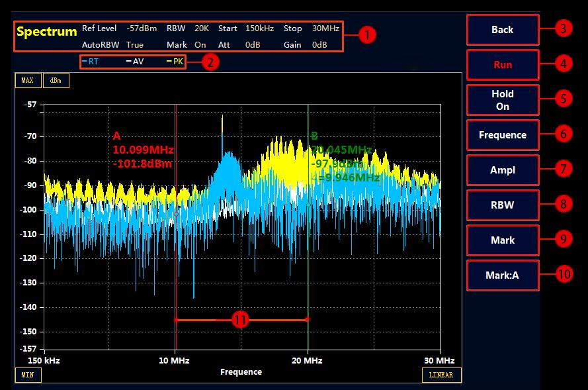The image size is (588, 390).
Task: Click the Ref Level -57dBm value
Action: coord(142,28)
